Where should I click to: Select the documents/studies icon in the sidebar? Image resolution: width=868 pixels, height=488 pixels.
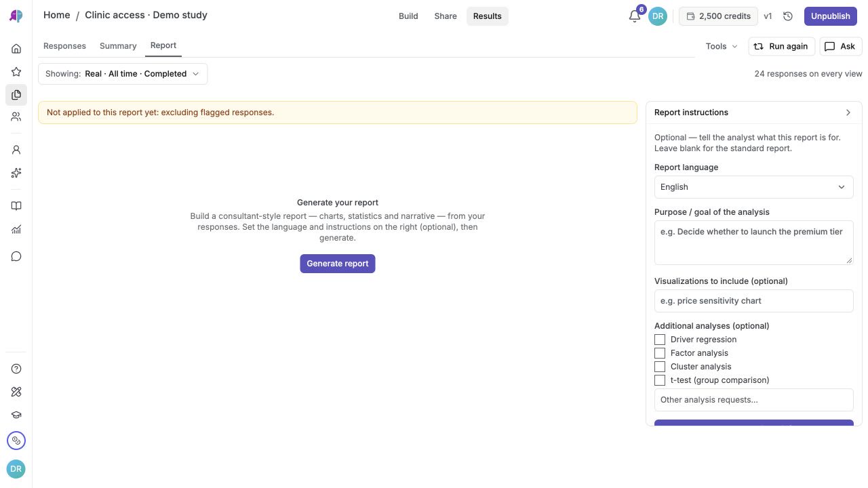16,95
